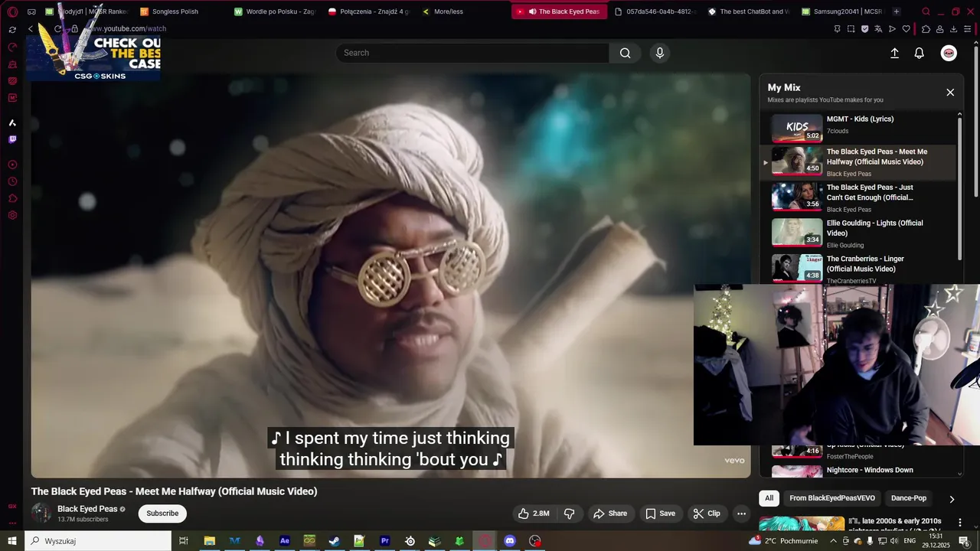Open Twitch icon in Opera sidebar
This screenshot has height=551, width=980.
coord(12,139)
